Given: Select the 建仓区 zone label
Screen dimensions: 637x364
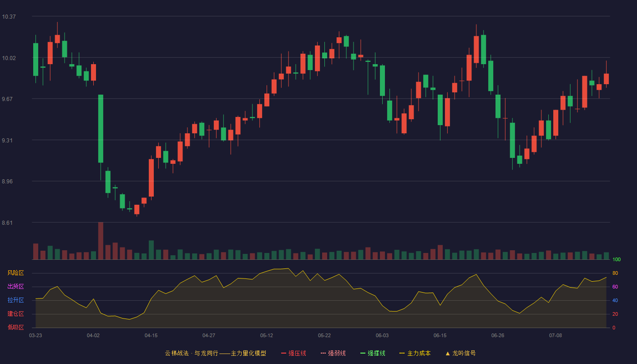Looking at the screenshot, I should [x=15, y=314].
